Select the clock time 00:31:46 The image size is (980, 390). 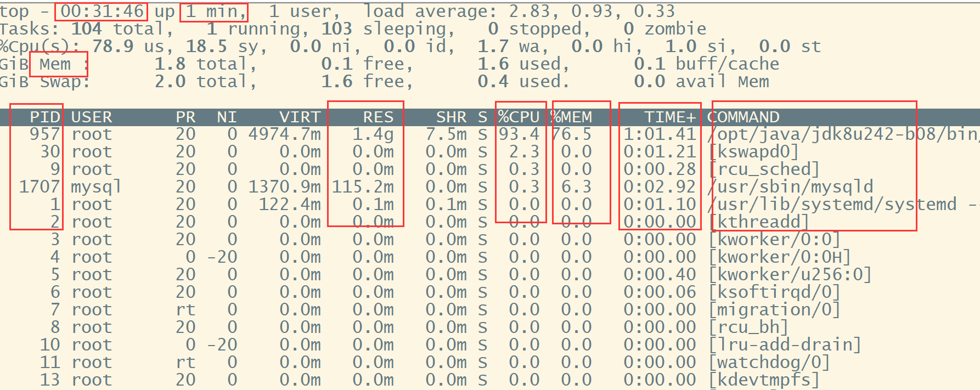(x=102, y=11)
